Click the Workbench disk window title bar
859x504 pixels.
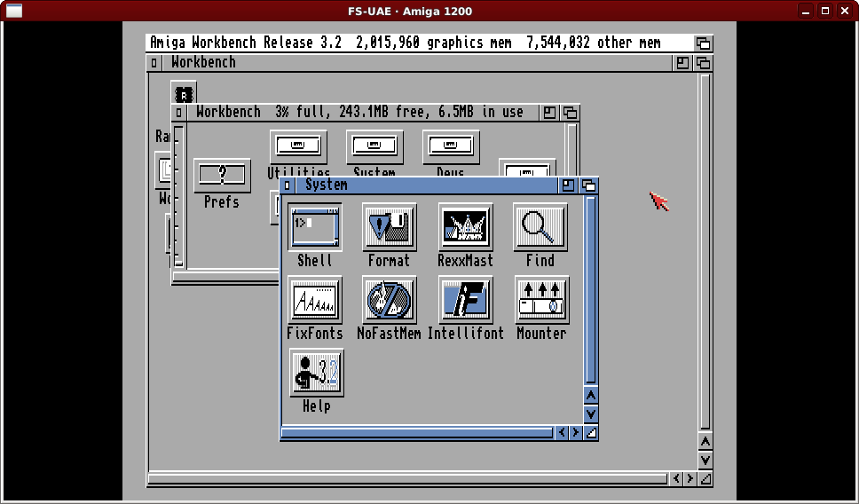click(361, 113)
